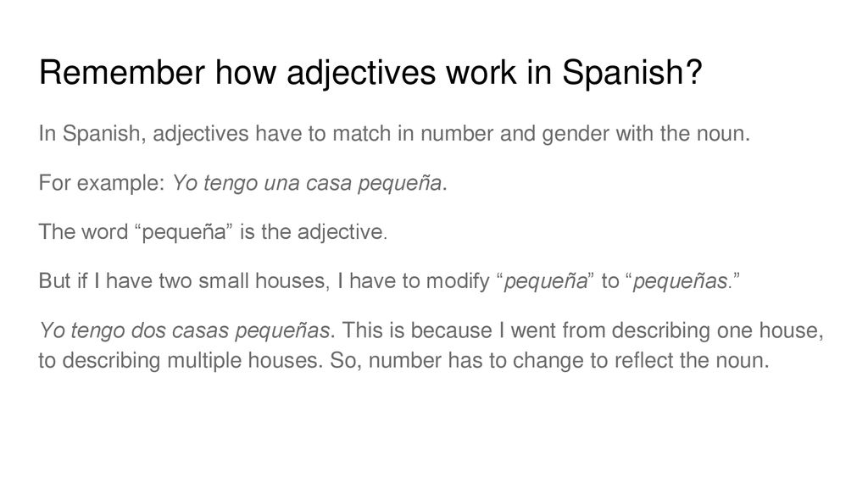Click the quoted word “pequeña” in third paragraph

point(184,232)
